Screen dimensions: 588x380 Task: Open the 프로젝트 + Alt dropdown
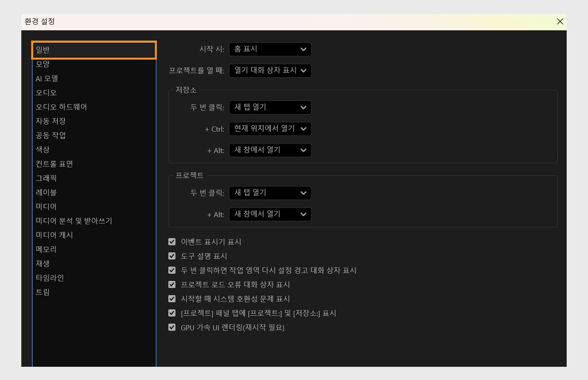pyautogui.click(x=270, y=214)
